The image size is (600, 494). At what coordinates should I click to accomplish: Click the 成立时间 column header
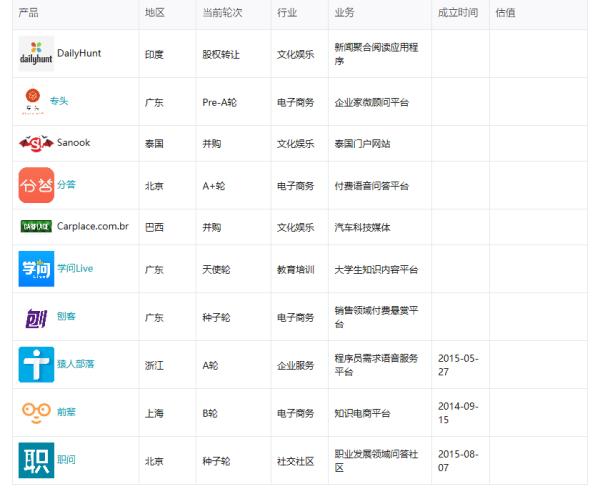[458, 13]
